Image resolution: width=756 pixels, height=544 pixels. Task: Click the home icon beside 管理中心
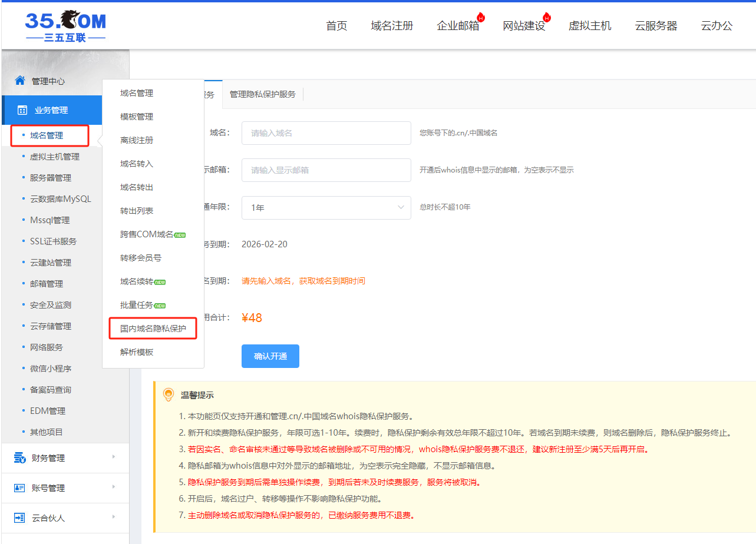click(x=20, y=81)
